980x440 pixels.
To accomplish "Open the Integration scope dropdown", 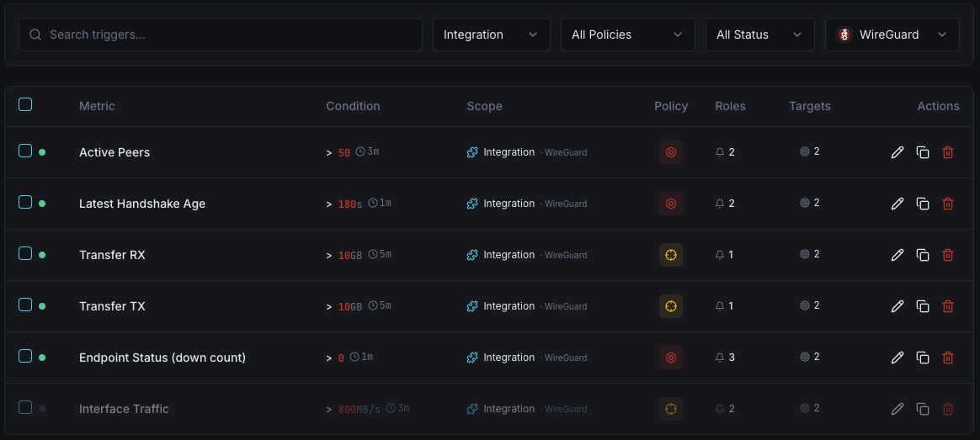I will tap(491, 34).
